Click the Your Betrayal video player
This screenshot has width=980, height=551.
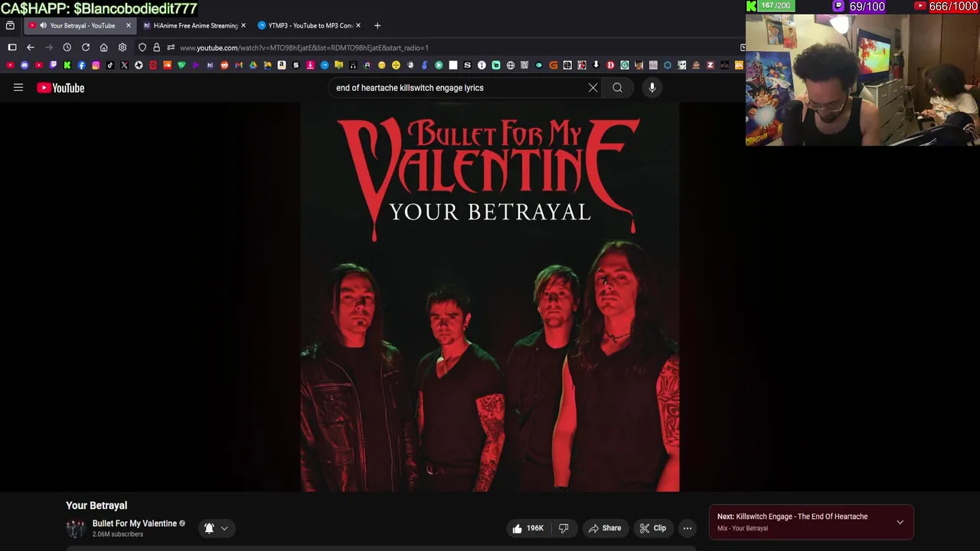[490, 297]
